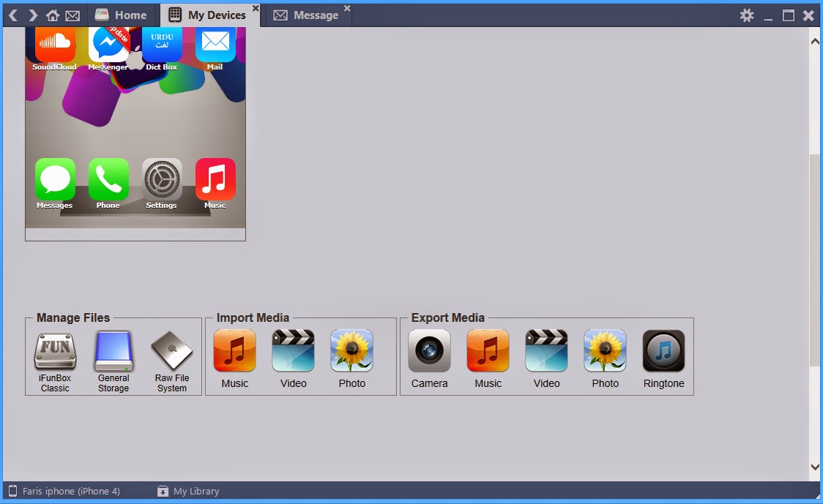Export Media Ringtone icon
This screenshot has height=504, width=823.
(663, 350)
